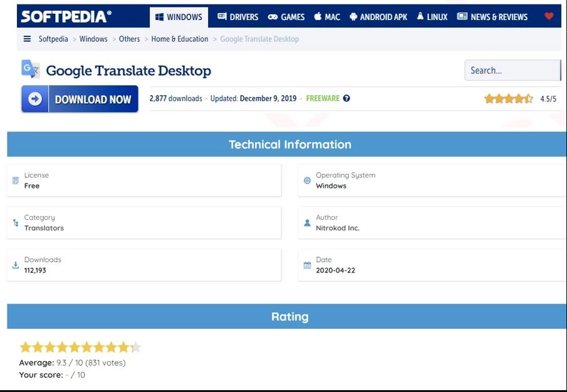Click the Apple logo in MAC nav item

[x=318, y=17]
